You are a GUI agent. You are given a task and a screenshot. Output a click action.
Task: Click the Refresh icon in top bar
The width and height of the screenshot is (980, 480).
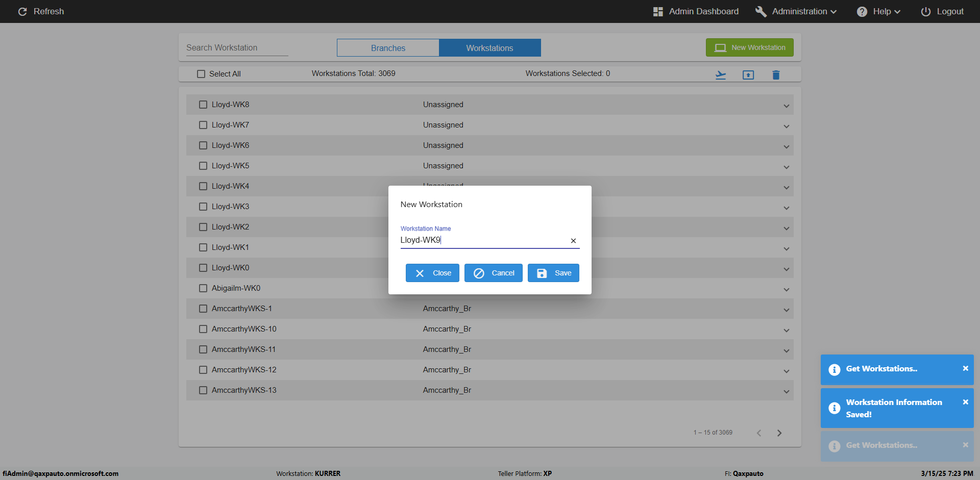22,11
